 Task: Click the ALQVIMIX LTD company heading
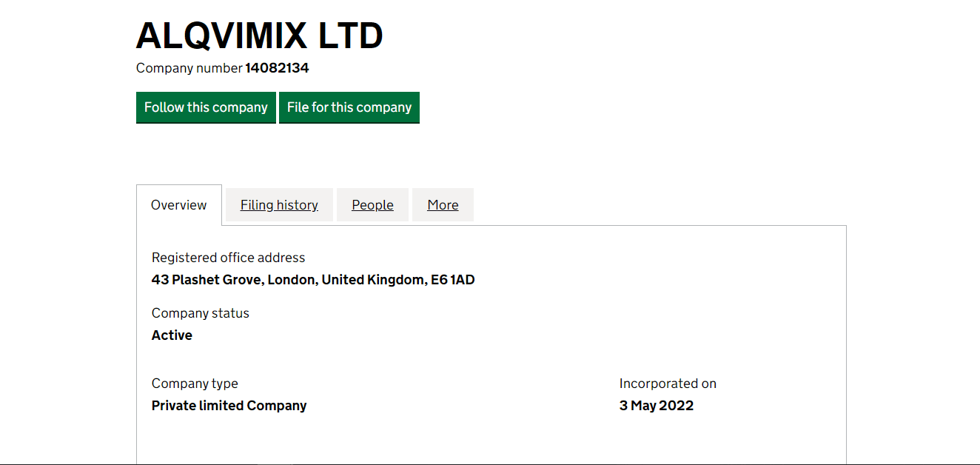coord(260,36)
